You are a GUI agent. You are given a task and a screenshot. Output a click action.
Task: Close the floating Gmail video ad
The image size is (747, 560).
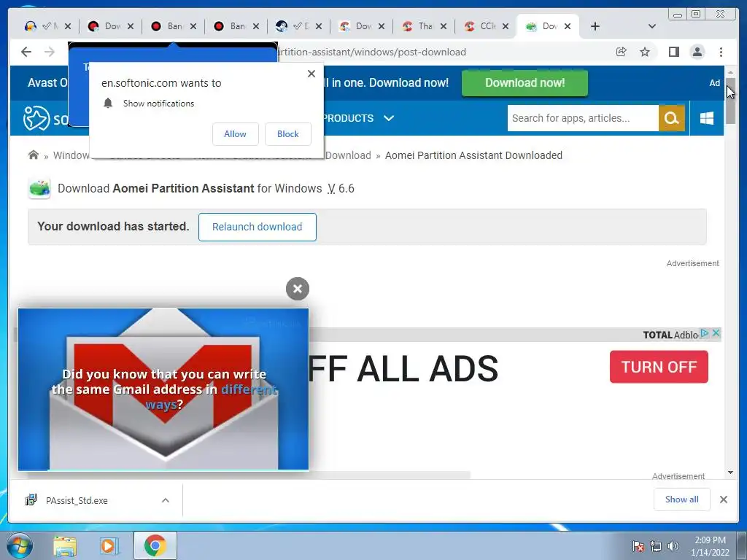(298, 289)
